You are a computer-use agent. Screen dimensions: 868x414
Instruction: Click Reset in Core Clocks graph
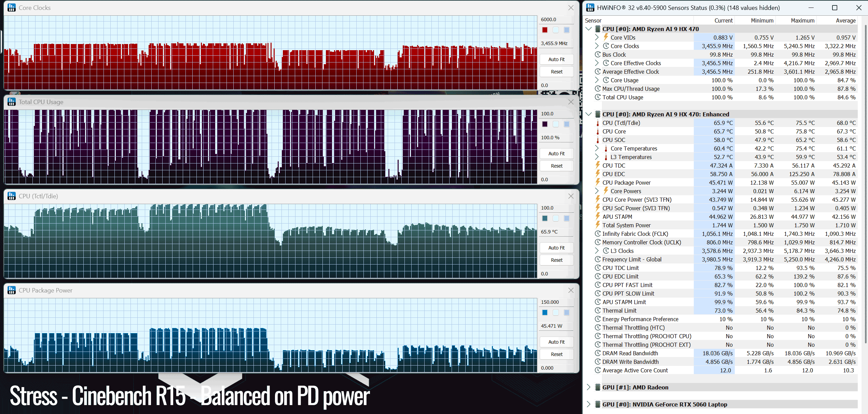click(556, 72)
